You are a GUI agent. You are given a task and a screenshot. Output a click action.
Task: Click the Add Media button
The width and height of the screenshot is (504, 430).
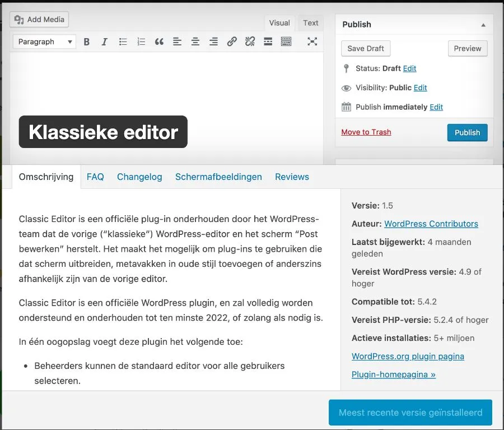tap(39, 20)
